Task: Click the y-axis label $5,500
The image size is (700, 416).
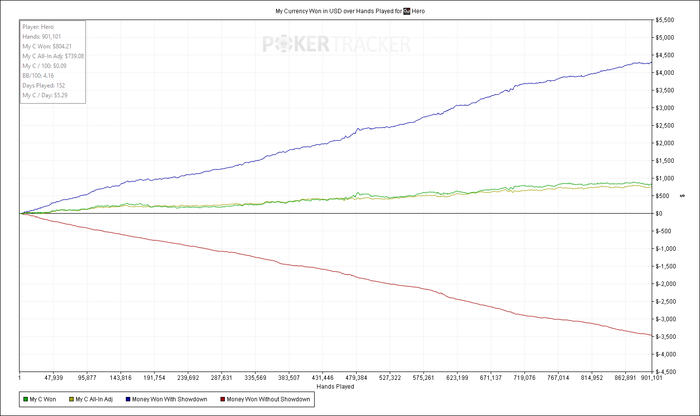Action: point(665,20)
